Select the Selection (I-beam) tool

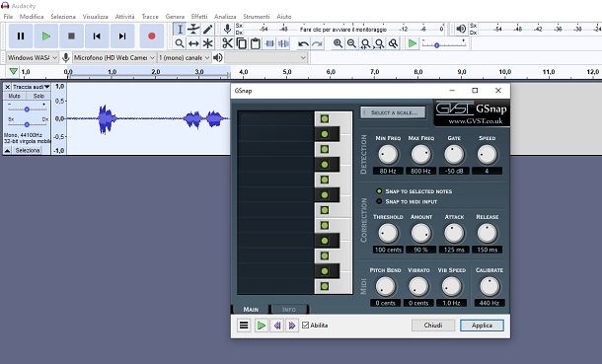[x=180, y=30]
